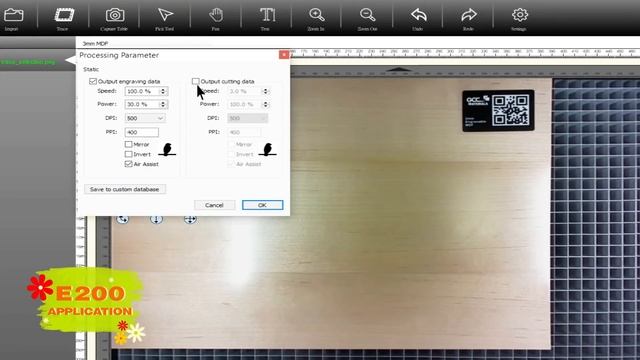Click the bird preview in engraving section
Viewport: 640px width, 360px height.
pyautogui.click(x=167, y=149)
